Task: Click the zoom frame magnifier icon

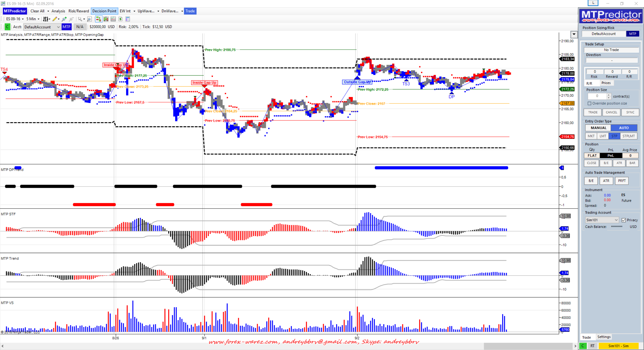Action: click(89, 19)
